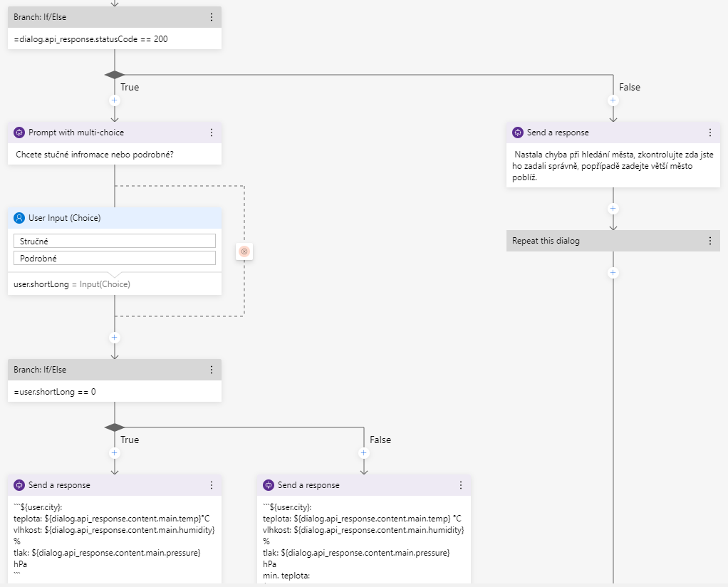This screenshot has height=587, width=728.
Task: Open menu of the bottom-left Send a response
Action: coord(211,485)
